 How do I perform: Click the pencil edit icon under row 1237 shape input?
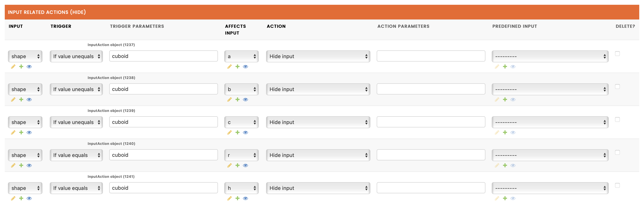click(x=13, y=67)
